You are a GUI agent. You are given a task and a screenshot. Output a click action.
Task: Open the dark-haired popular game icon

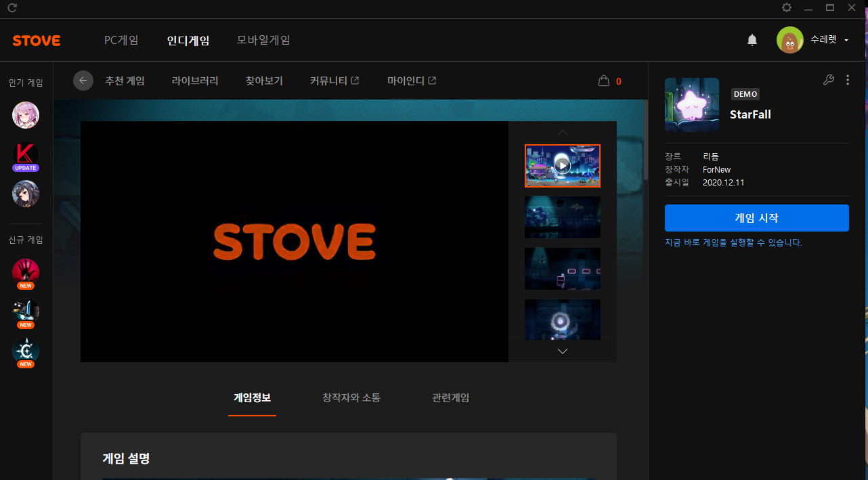26,194
